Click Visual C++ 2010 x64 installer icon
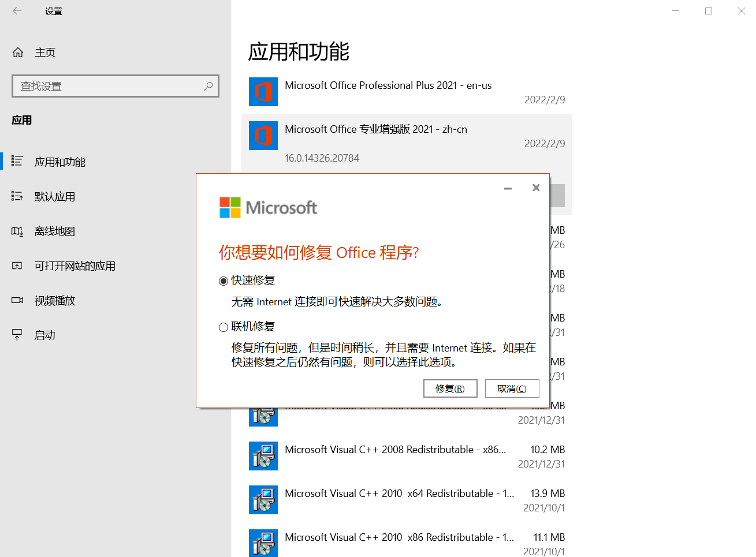 263,500
